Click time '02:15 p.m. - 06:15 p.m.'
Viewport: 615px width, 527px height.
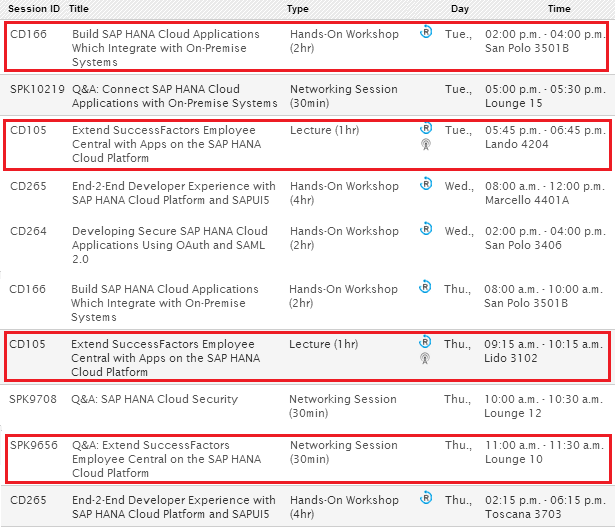546,500
